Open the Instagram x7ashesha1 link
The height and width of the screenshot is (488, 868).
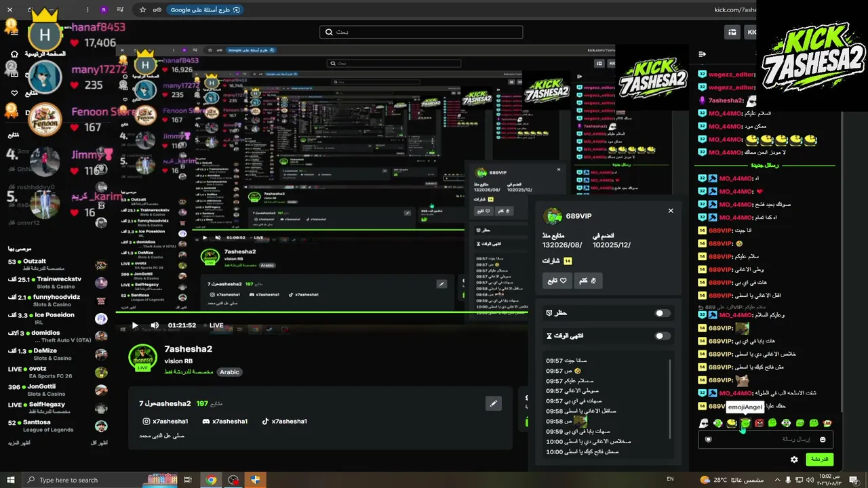click(x=165, y=422)
